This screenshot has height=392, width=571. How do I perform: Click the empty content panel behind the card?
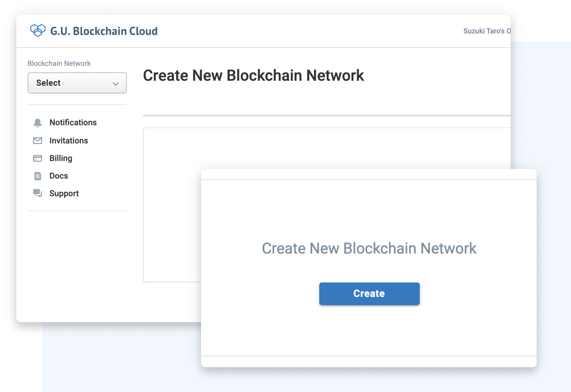(x=172, y=204)
